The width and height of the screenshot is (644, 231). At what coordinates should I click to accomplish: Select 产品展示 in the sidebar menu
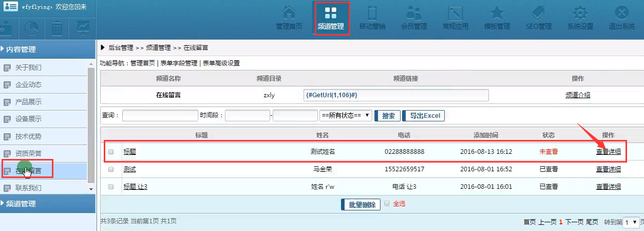point(28,102)
